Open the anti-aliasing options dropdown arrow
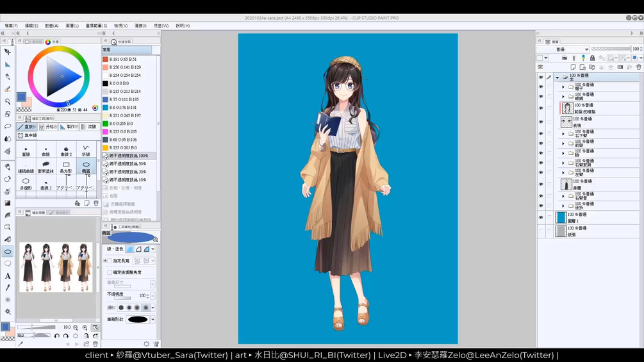Image resolution: width=644 pixels, height=362 pixels. tap(153, 308)
